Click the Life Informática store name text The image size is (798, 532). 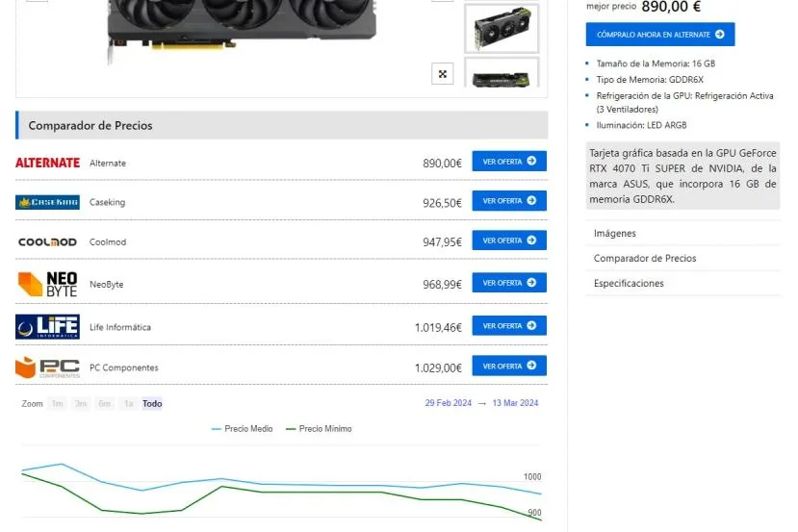pyautogui.click(x=120, y=327)
